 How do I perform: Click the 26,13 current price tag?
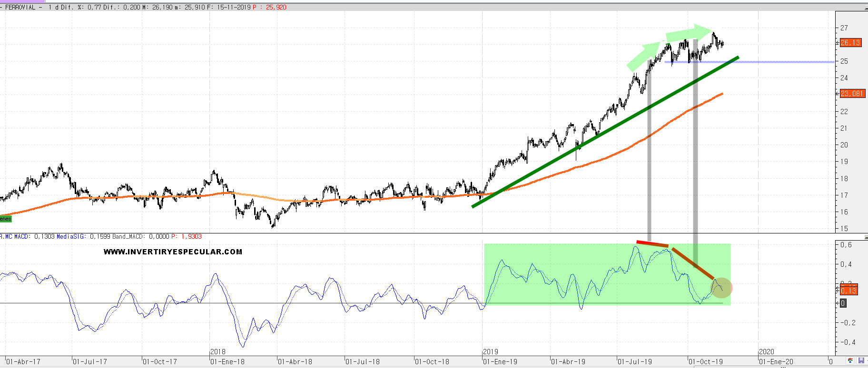pyautogui.click(x=850, y=43)
